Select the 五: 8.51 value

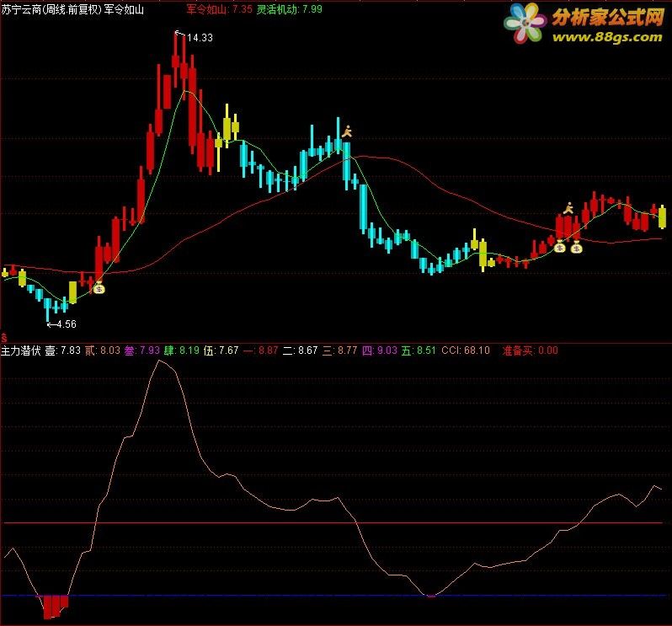(x=419, y=350)
